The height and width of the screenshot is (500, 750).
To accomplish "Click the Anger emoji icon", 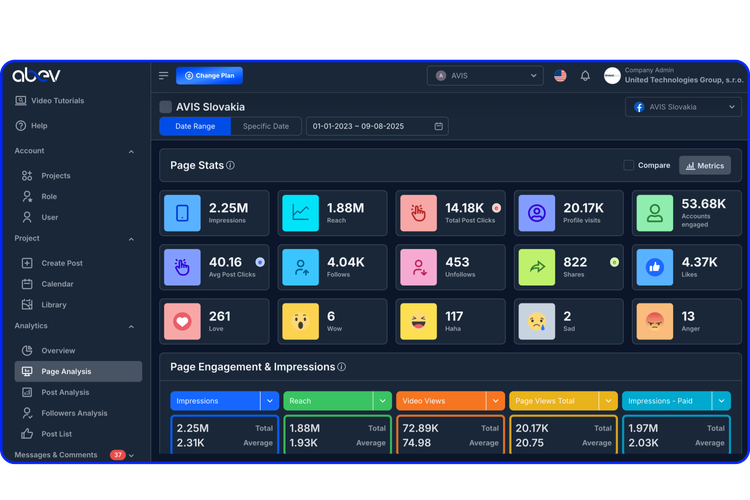I will tap(655, 321).
